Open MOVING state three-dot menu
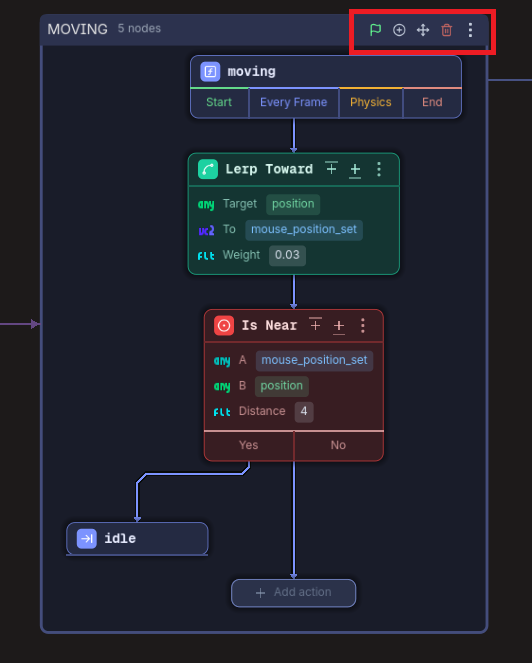Screen dimensions: 532x663 (470, 30)
